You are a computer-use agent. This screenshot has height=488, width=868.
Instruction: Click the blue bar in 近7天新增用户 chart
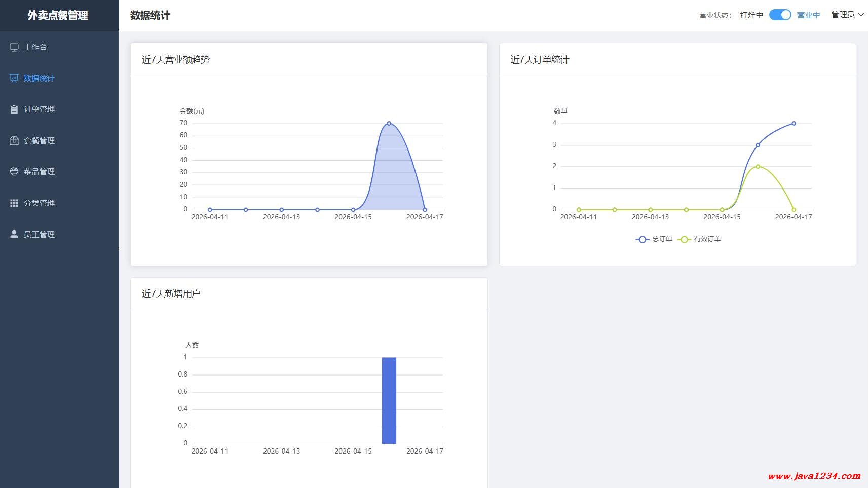pyautogui.click(x=389, y=400)
